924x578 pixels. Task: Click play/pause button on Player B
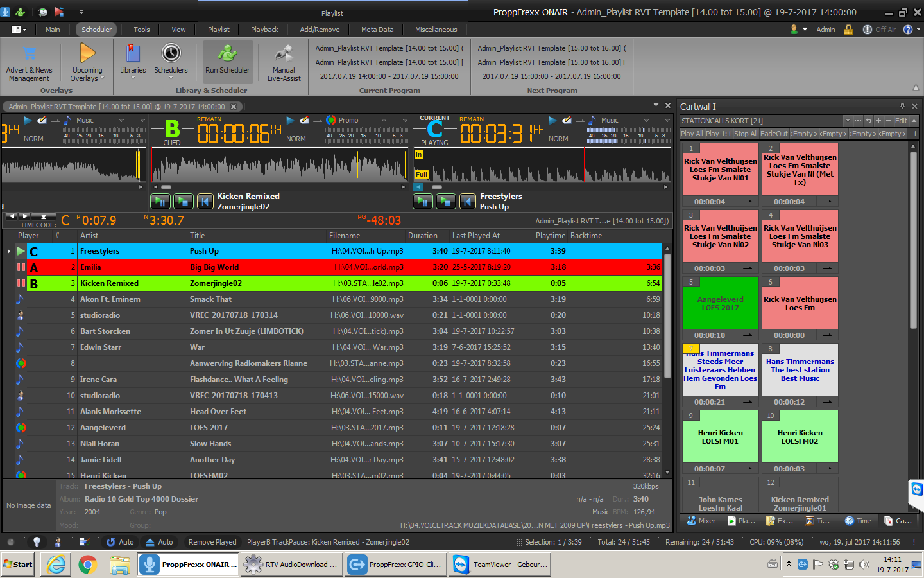[160, 202]
